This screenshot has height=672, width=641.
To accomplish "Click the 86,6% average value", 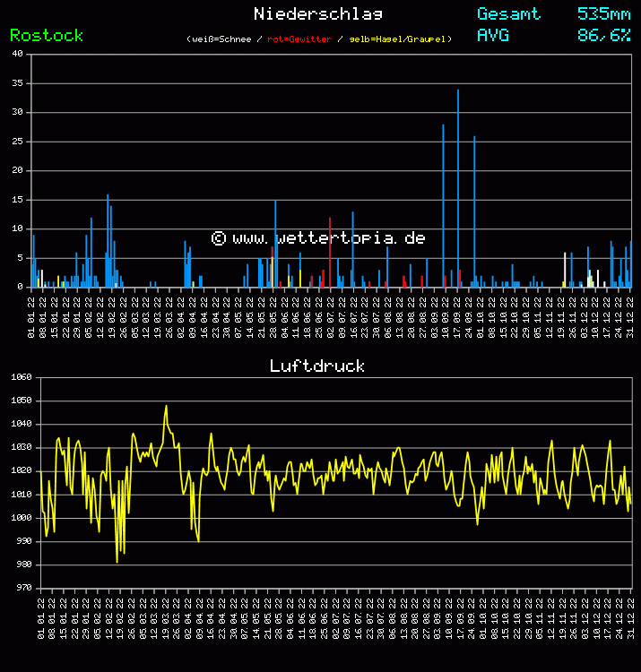I will 603,35.
